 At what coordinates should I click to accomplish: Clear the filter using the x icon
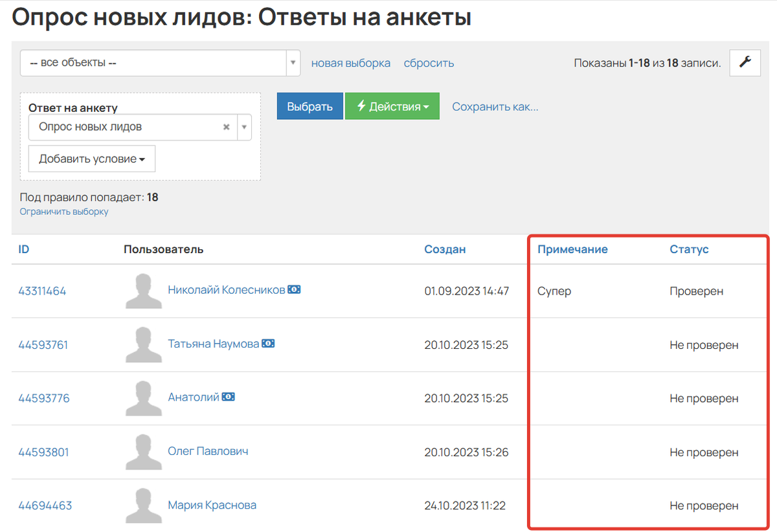click(226, 127)
